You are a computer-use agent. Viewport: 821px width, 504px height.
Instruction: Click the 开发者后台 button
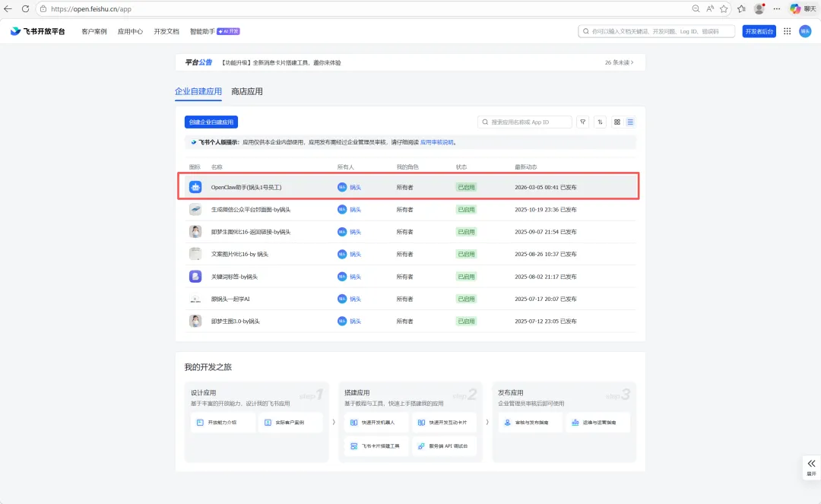(x=759, y=31)
